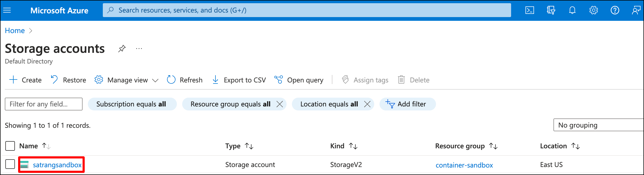Click Assign tags in toolbar

point(365,80)
